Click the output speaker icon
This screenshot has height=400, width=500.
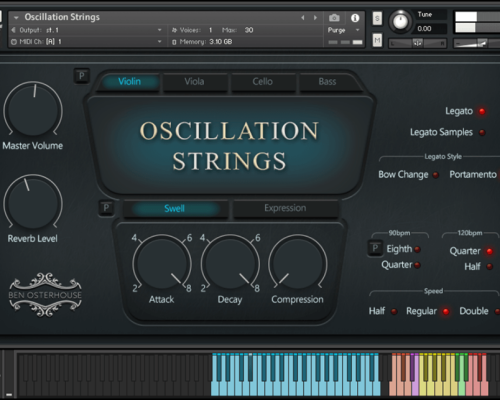click(x=14, y=30)
